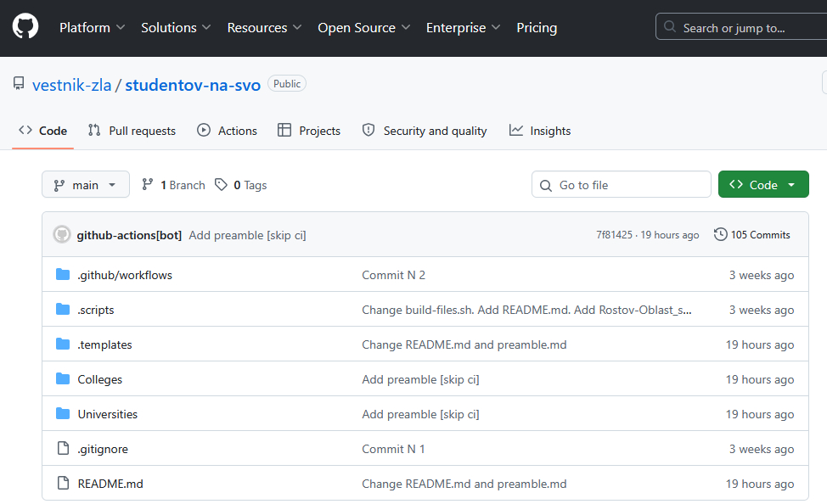Click the tag icon next to 0 Tags
The image size is (827, 504).
click(221, 184)
